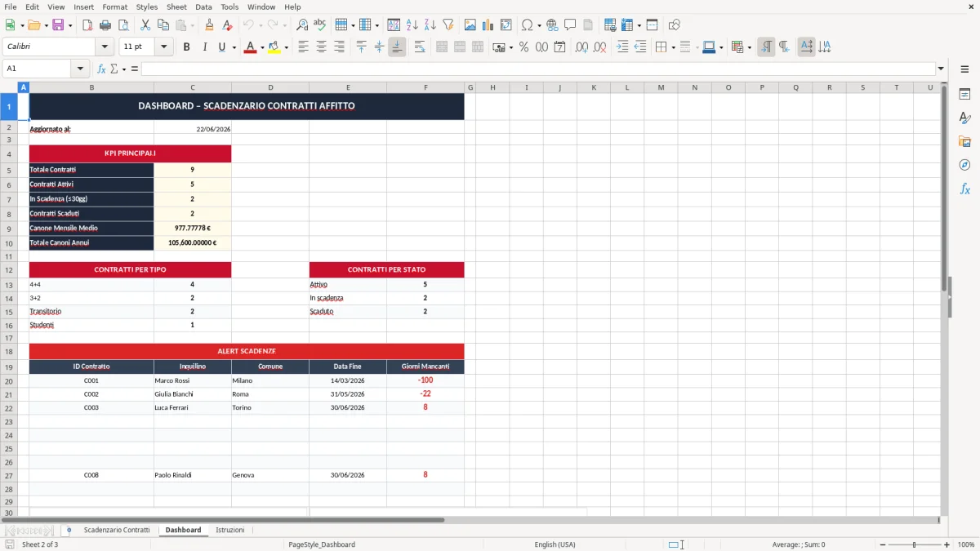The height and width of the screenshot is (551, 980).
Task: Open the Data menu
Action: (203, 7)
